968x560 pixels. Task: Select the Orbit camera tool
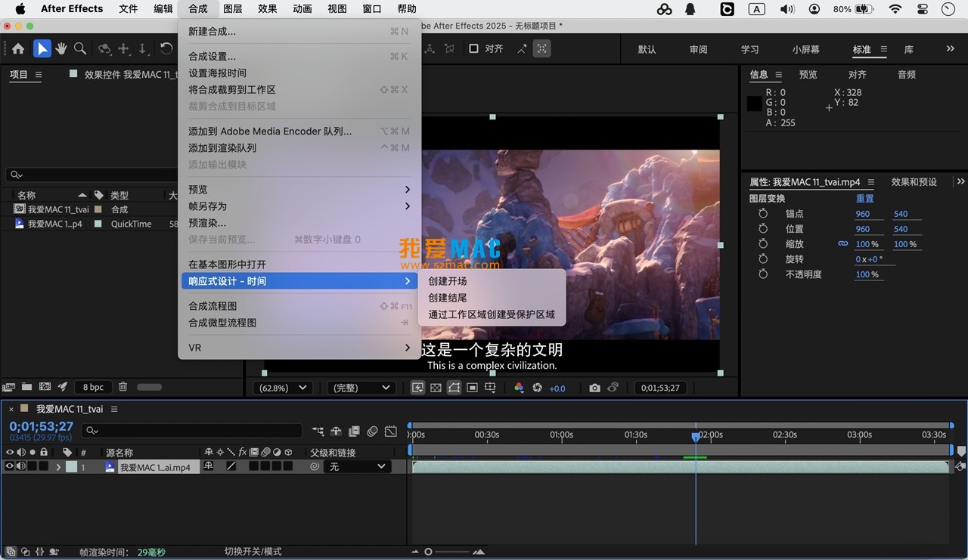104,48
